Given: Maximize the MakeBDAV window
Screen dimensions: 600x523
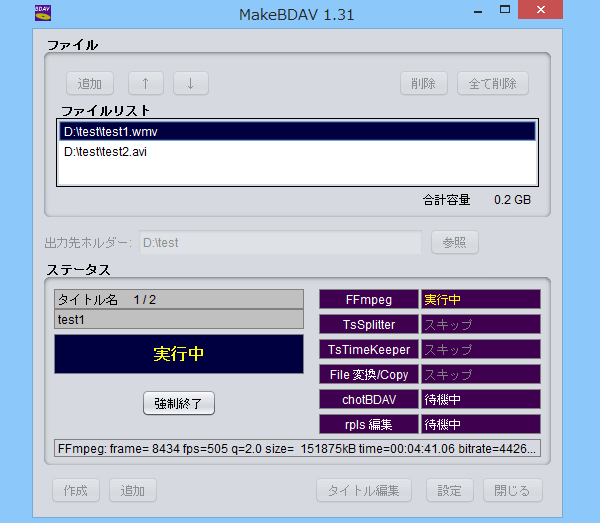Looking at the screenshot, I should click(505, 10).
